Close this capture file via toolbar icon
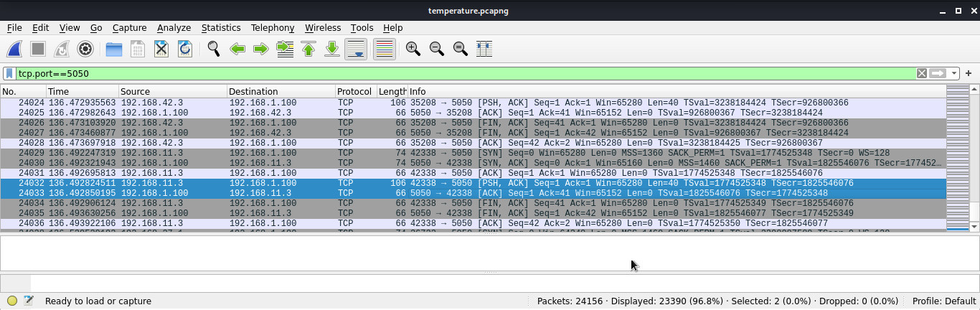Viewport: 980px width, 310px height. (161, 49)
